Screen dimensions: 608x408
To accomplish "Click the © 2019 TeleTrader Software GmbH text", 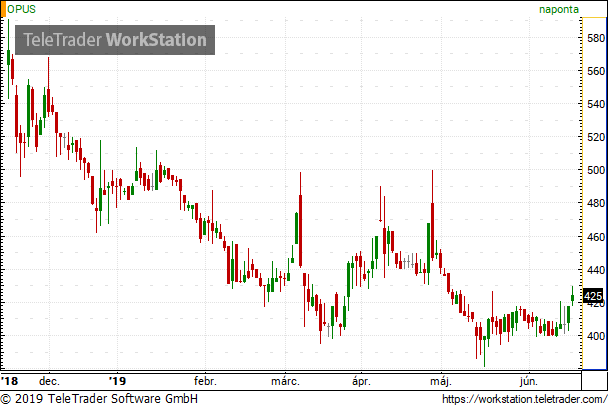I will [x=99, y=399].
